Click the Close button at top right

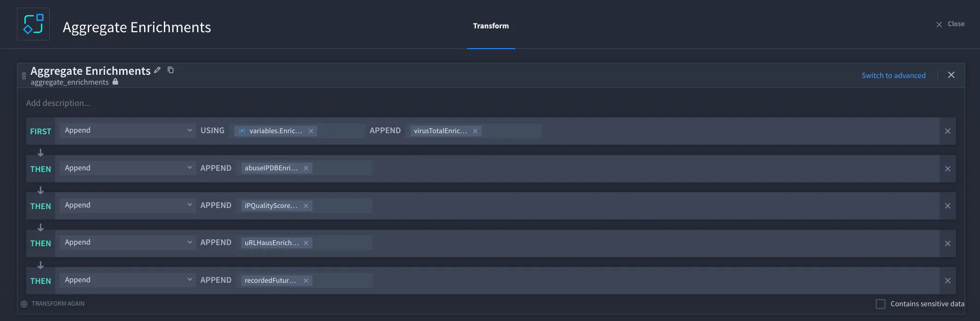(951, 24)
